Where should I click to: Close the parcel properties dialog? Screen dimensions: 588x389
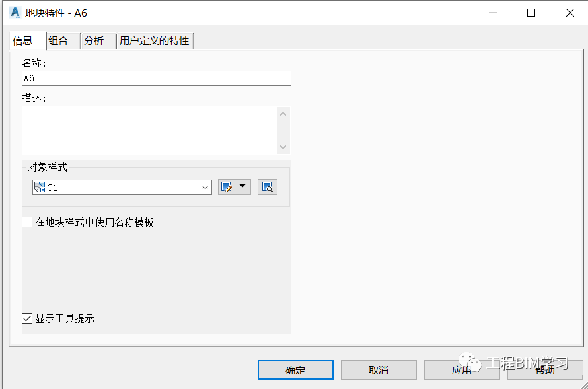[570, 13]
